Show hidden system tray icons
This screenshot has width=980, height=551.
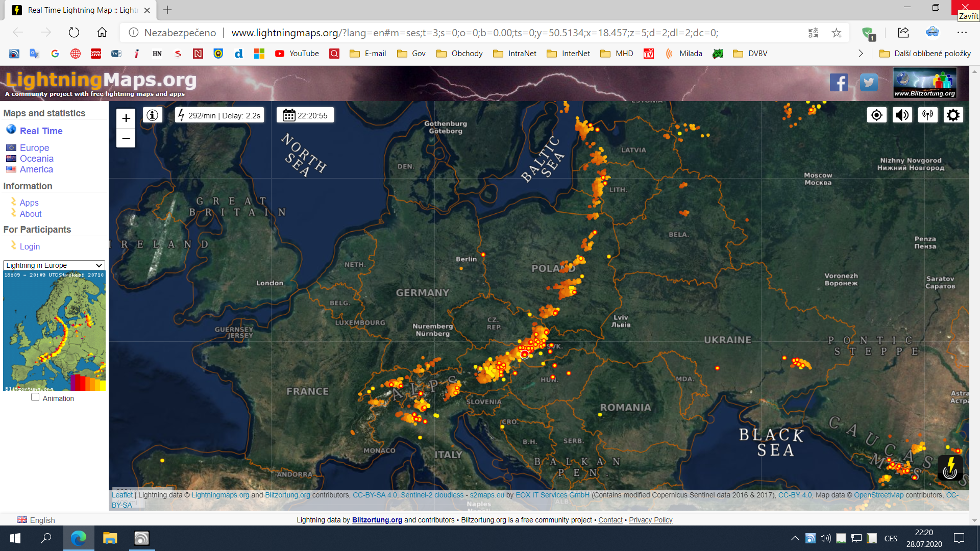795,538
